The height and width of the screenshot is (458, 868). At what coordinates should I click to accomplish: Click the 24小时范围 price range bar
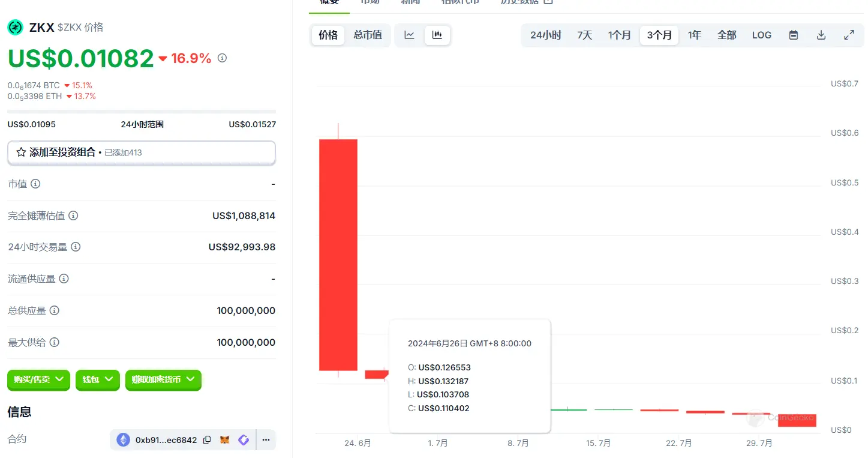[142, 112]
